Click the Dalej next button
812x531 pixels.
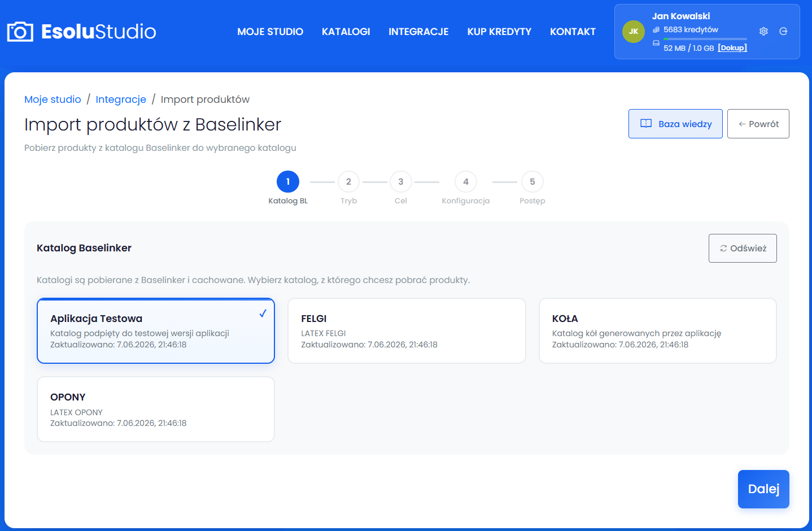point(763,489)
